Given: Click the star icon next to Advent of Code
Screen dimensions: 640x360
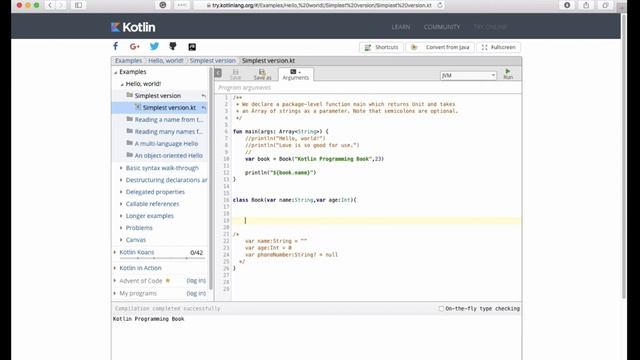Looking at the screenshot, I should [x=167, y=280].
